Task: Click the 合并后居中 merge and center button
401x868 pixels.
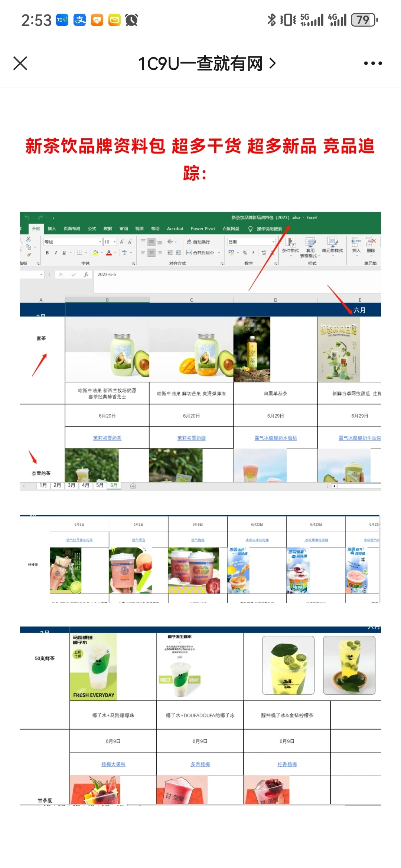Action: (200, 253)
